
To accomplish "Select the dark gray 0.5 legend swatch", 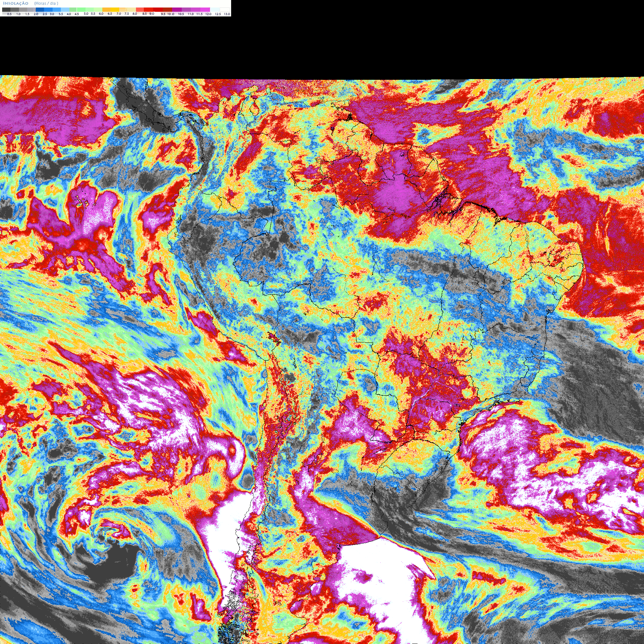I will click(x=6, y=10).
